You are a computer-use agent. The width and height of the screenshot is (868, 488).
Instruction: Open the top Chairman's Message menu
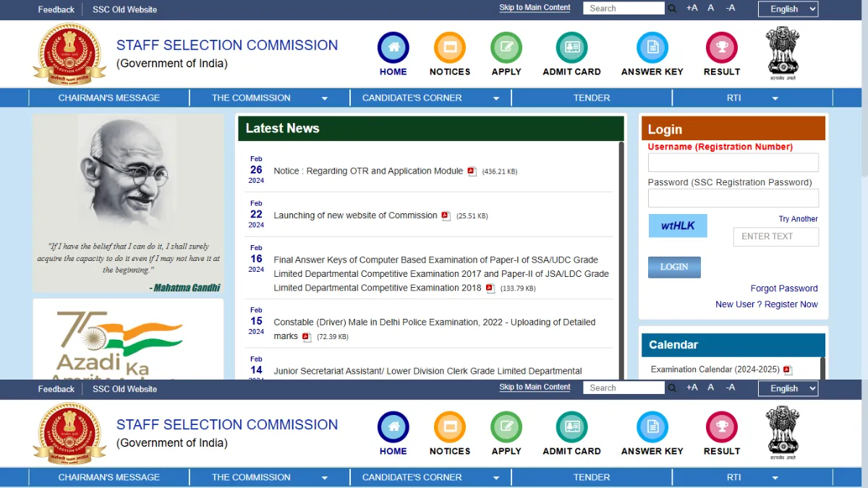tap(109, 98)
